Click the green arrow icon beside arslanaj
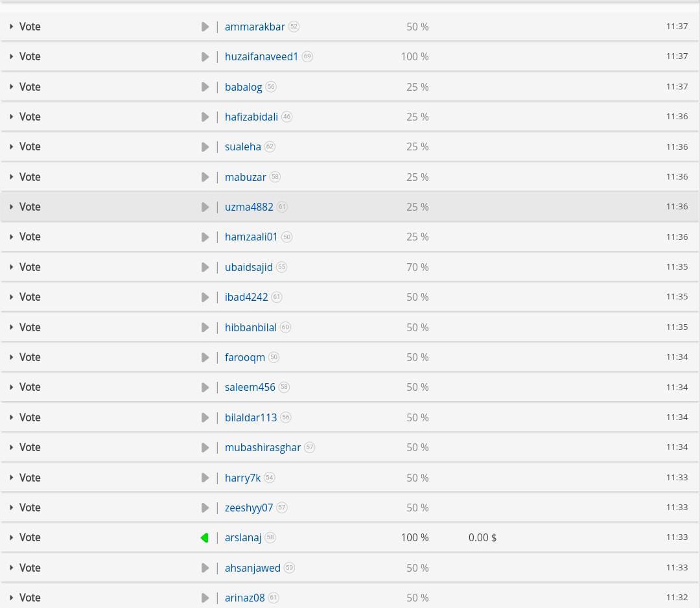This screenshot has width=700, height=608. click(x=205, y=538)
